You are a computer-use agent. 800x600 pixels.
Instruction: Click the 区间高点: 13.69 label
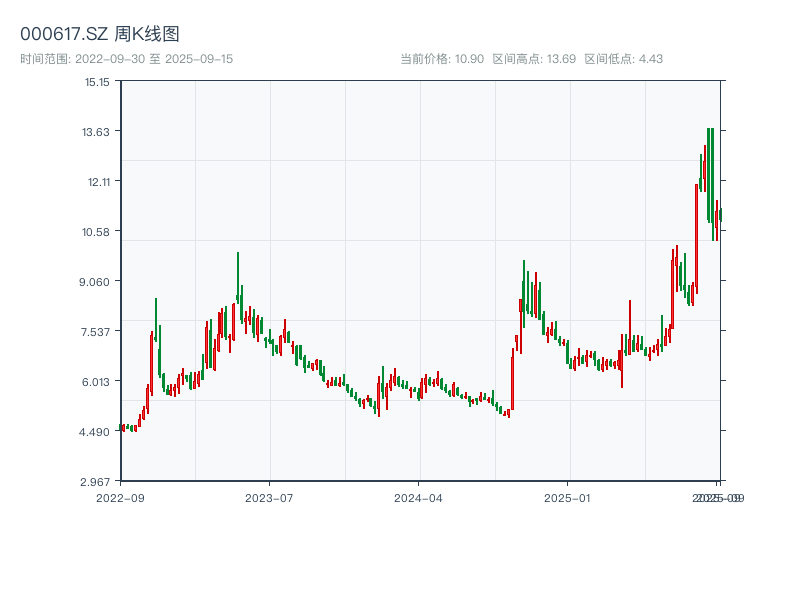tap(534, 59)
